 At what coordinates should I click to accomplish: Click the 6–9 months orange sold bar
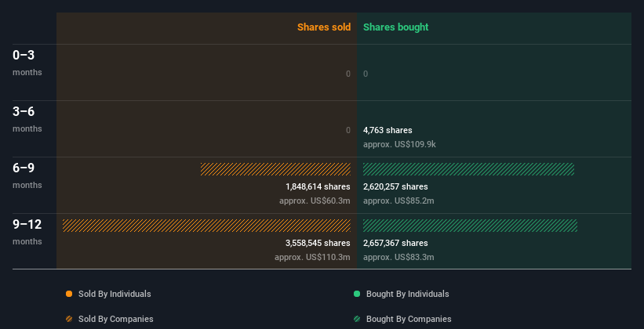pyautogui.click(x=275, y=169)
